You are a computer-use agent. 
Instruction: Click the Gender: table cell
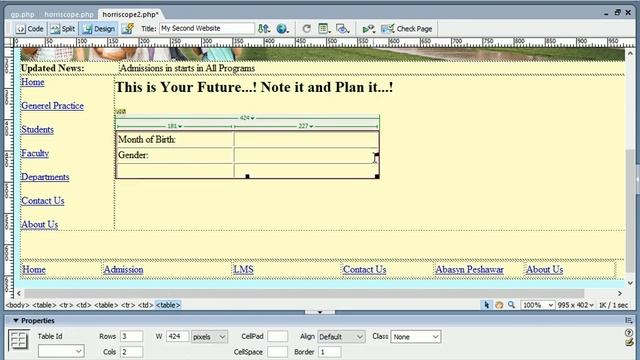tap(175, 155)
